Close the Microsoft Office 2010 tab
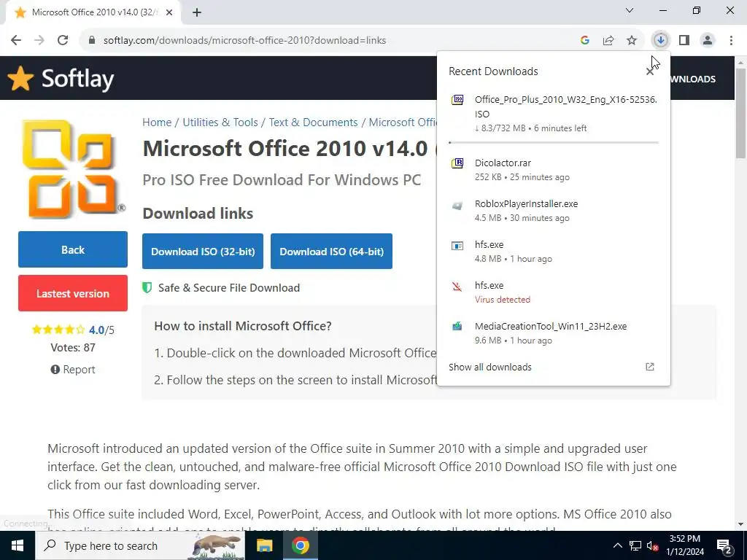This screenshot has height=560, width=747. (x=169, y=12)
